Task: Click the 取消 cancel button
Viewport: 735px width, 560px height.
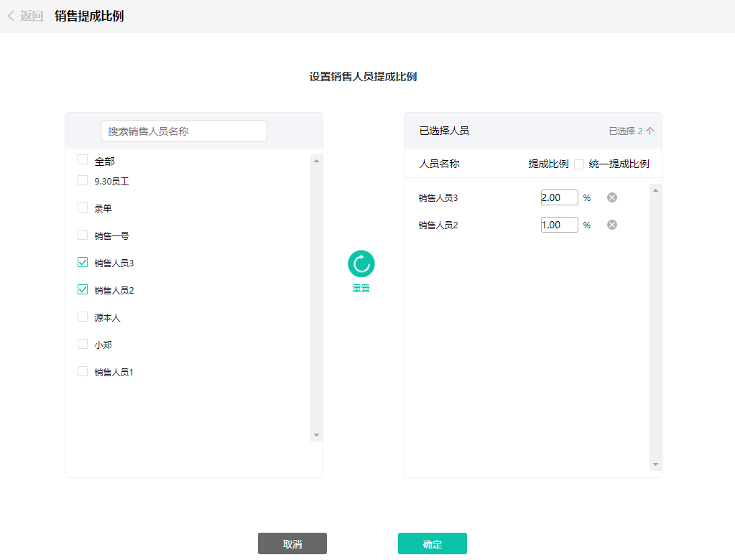Action: (x=292, y=543)
